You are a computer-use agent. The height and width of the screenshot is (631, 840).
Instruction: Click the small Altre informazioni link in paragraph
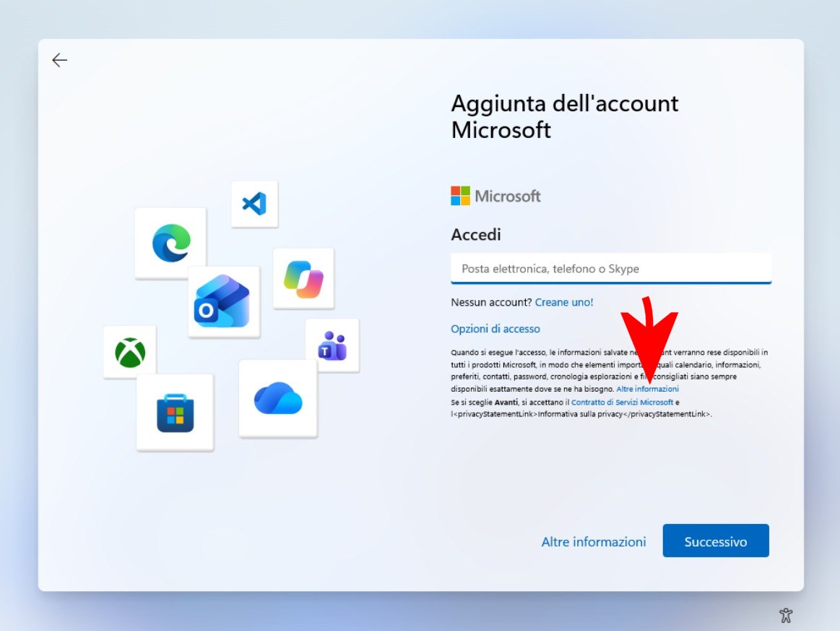[647, 389]
